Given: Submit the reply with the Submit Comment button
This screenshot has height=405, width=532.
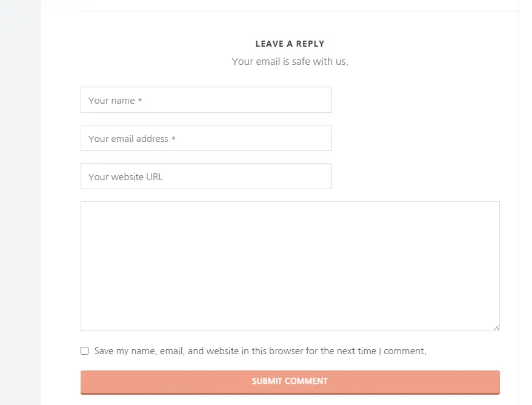Looking at the screenshot, I should tap(290, 382).
